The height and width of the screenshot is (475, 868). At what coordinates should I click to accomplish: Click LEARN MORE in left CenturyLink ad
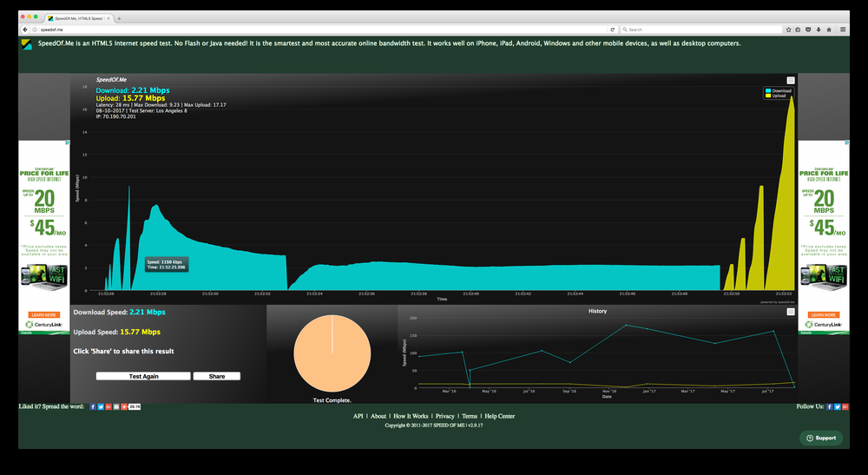(x=44, y=314)
